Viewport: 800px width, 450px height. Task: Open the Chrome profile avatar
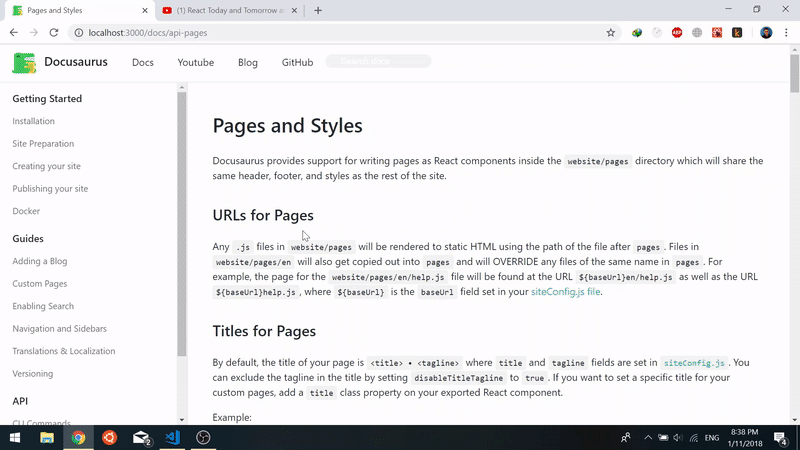(x=766, y=33)
